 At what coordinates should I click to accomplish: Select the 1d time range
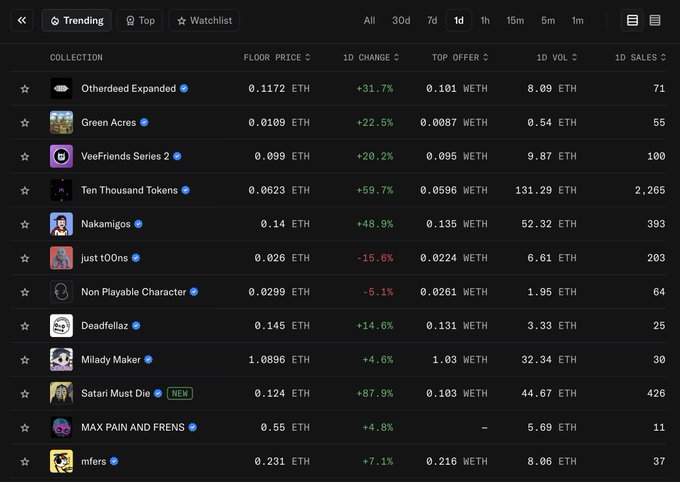tap(459, 20)
